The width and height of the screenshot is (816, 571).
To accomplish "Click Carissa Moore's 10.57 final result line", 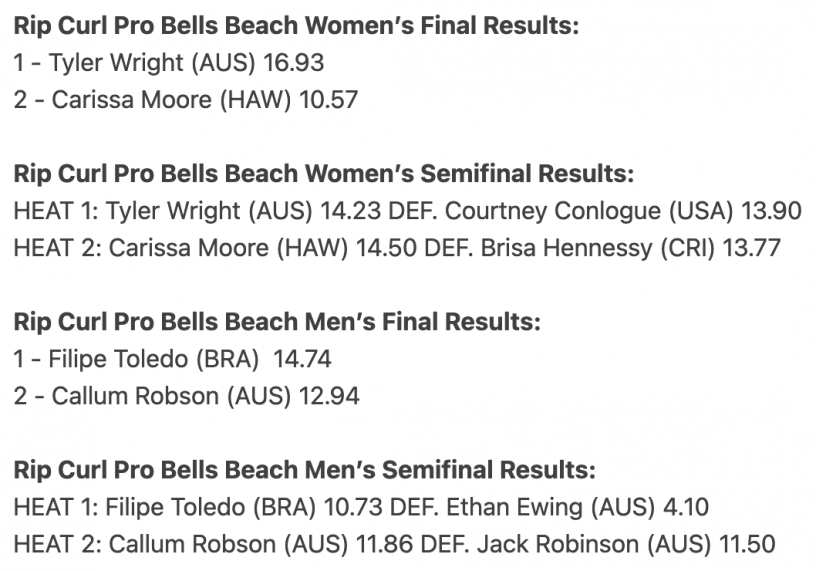I will tap(186, 99).
